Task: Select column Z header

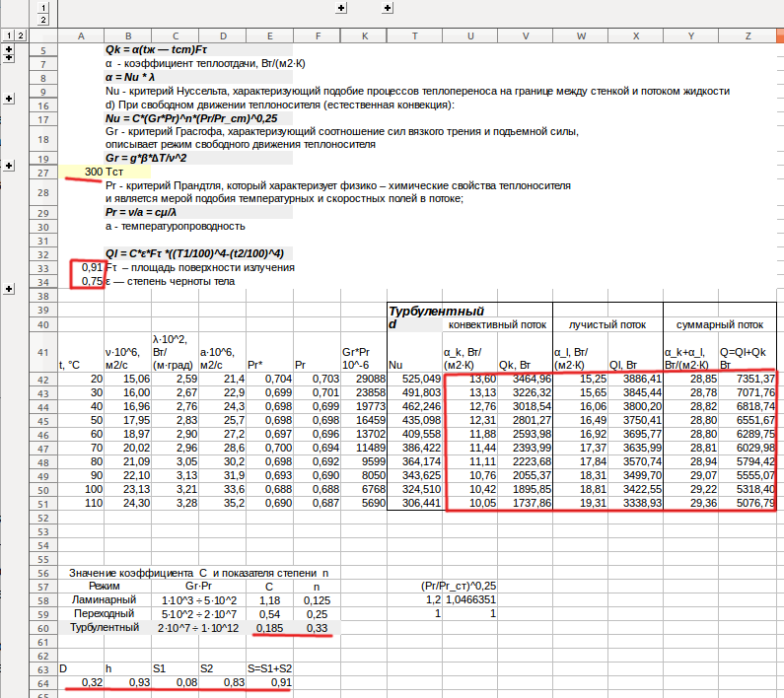Action: pos(748,35)
